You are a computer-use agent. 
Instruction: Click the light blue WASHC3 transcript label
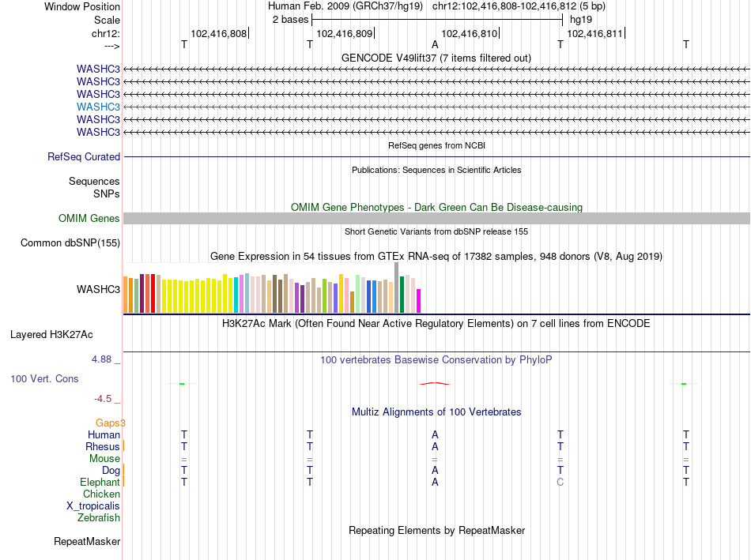click(x=98, y=107)
